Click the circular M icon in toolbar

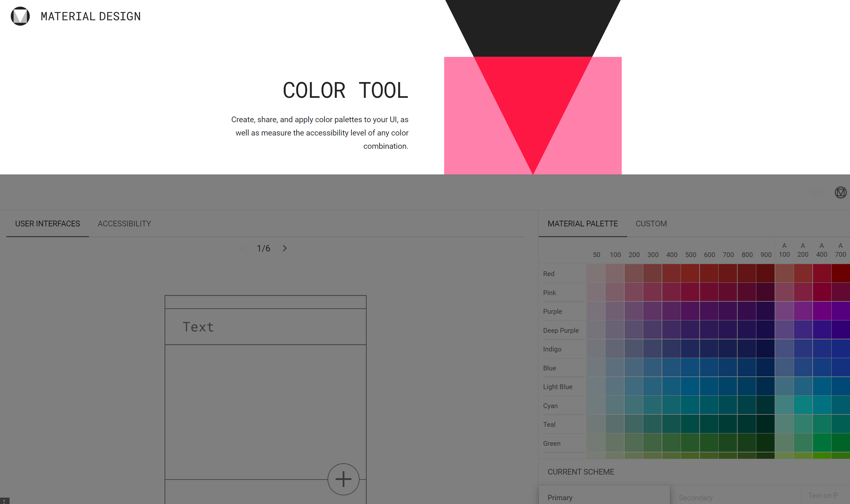841,192
